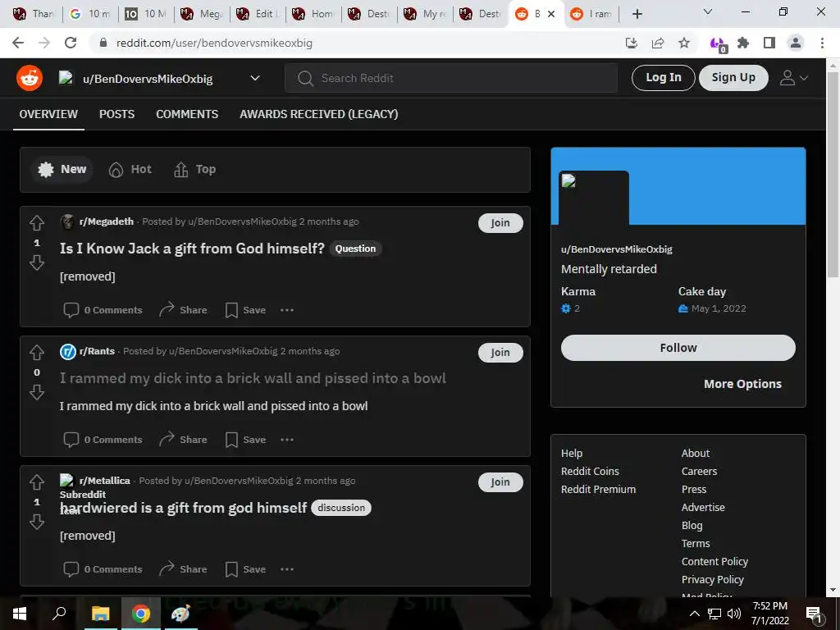Open the Chrome extensions puzzle icon
This screenshot has height=630, width=840.
coord(743,43)
